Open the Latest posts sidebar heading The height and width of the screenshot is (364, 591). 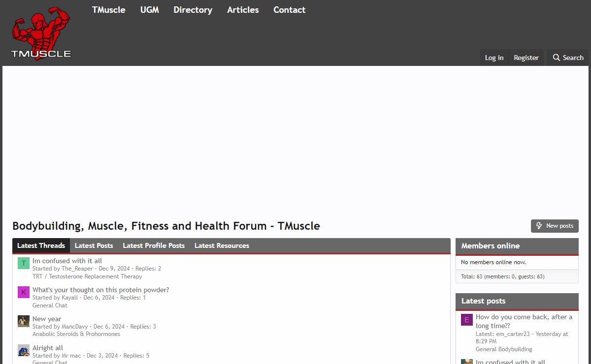coord(484,301)
